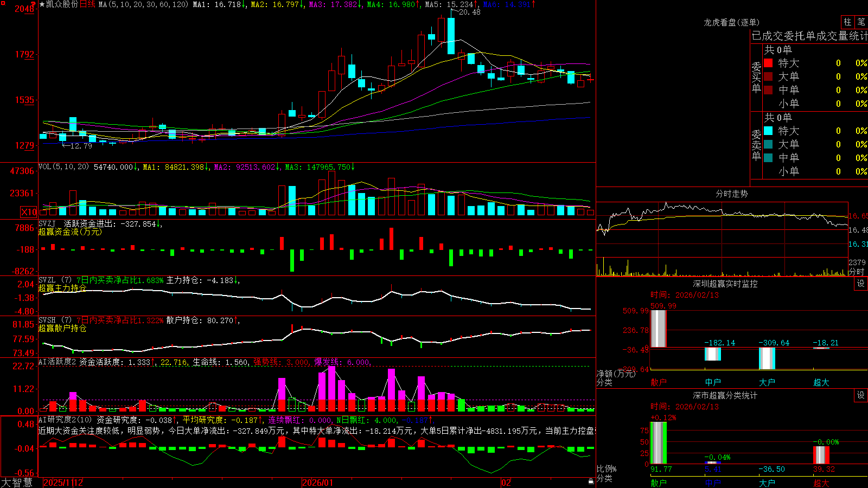Click the 超赢主力持仓 label
Image resolution: width=868 pixels, height=488 pixels.
[62, 288]
